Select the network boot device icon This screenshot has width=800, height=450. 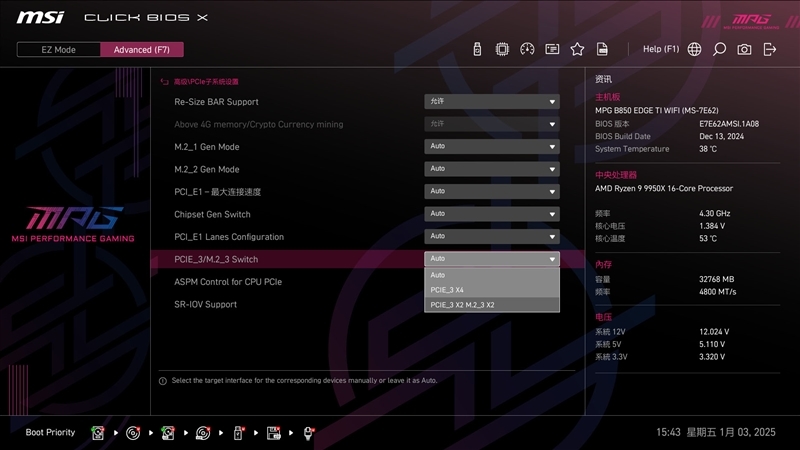(308, 433)
